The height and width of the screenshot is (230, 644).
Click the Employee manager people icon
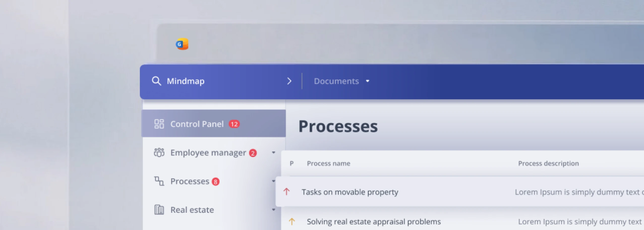[159, 153]
